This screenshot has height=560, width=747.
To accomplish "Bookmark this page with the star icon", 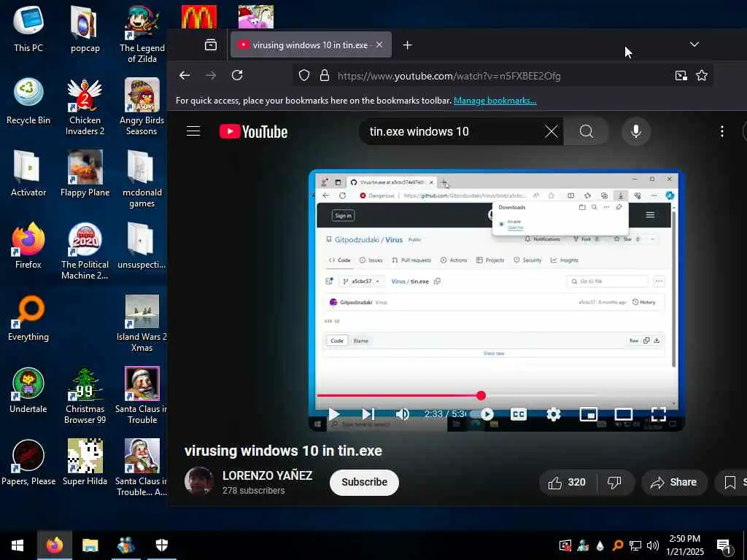I will [x=702, y=75].
